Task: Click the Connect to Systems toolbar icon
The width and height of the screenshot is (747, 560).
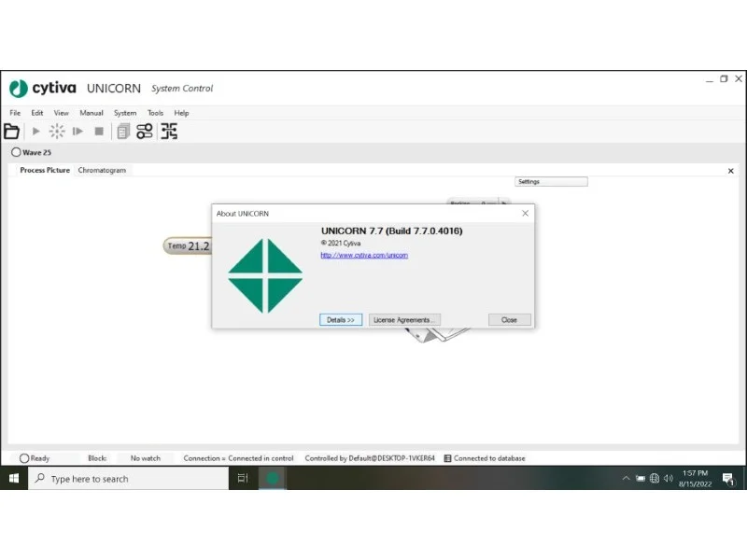Action: pos(169,131)
